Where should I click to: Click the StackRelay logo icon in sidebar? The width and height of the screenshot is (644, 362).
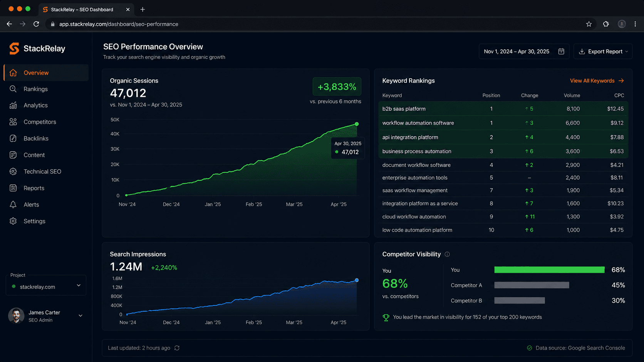pos(14,48)
